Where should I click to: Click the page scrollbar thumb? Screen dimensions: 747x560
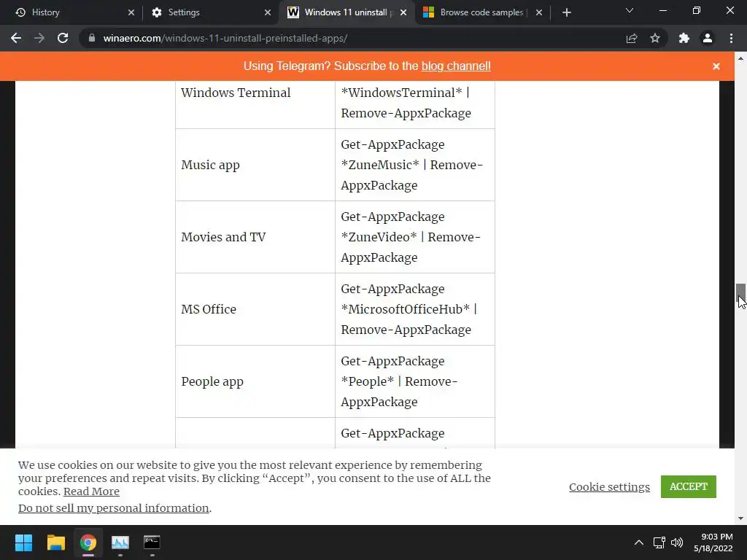point(740,292)
